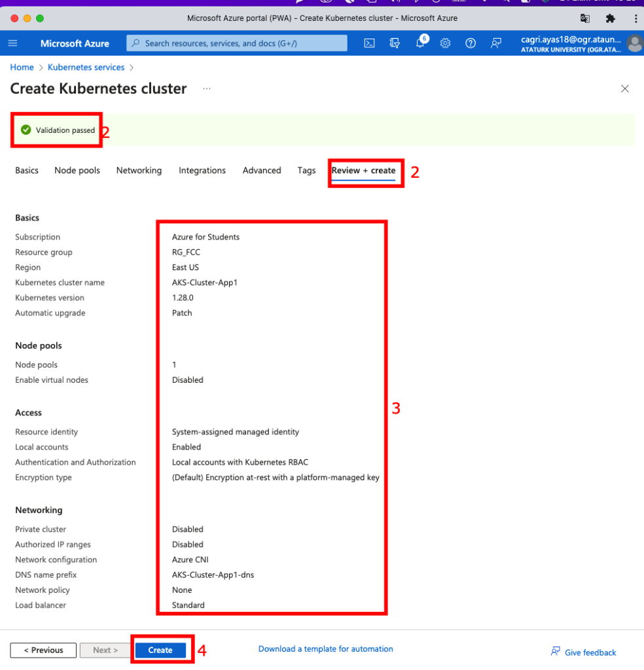
Task: Click the Previous button
Action: pyautogui.click(x=43, y=650)
